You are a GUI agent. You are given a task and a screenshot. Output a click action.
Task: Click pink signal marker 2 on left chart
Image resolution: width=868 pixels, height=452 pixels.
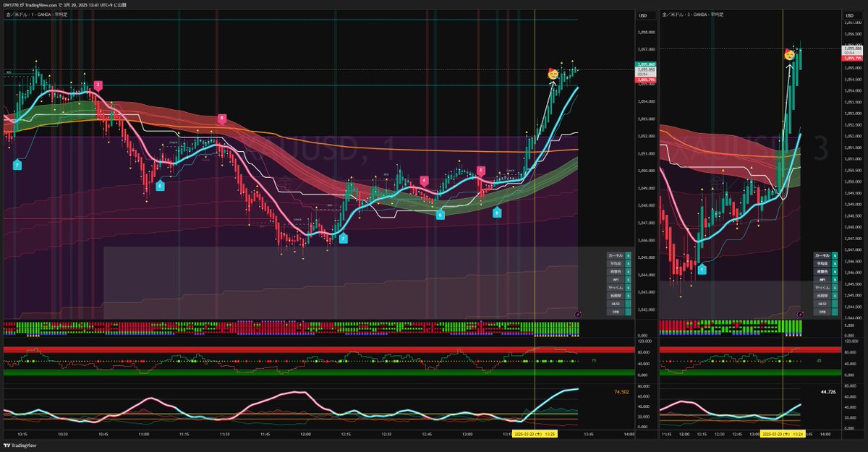pyautogui.click(x=481, y=170)
